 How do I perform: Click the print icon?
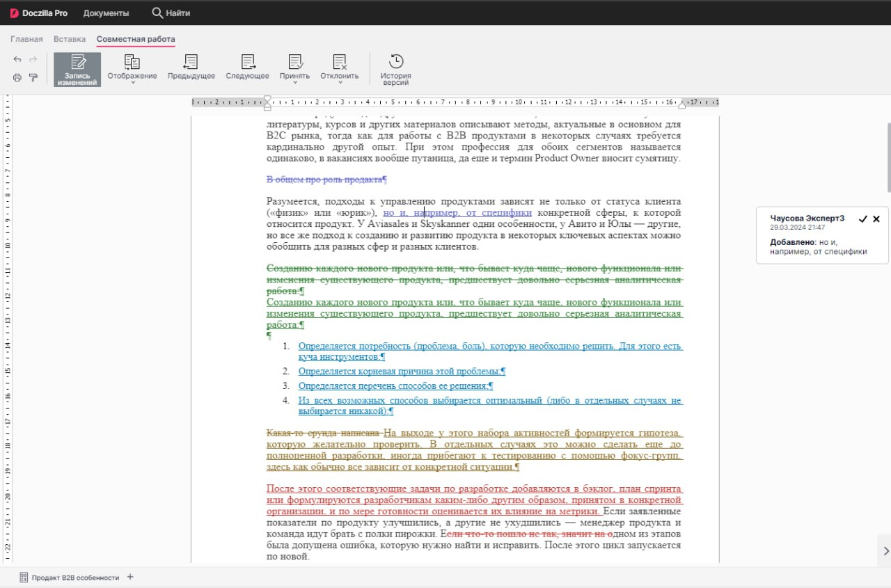[17, 77]
